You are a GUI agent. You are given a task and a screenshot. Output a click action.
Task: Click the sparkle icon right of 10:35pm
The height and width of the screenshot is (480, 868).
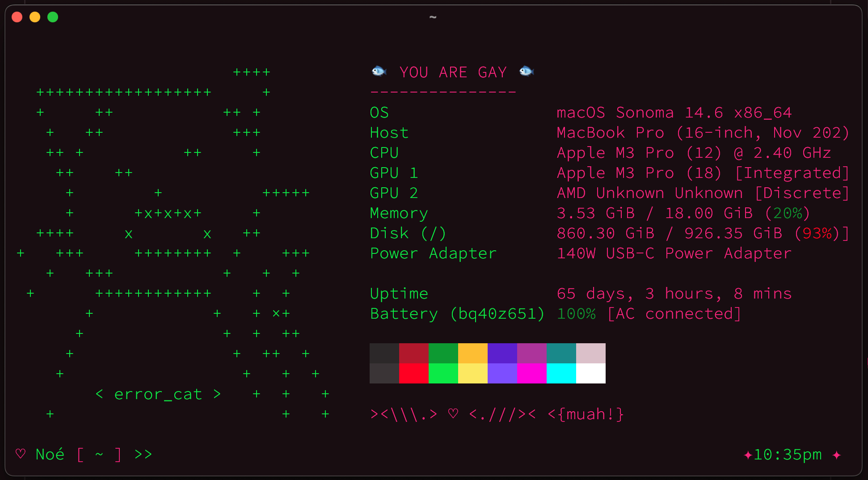point(837,455)
